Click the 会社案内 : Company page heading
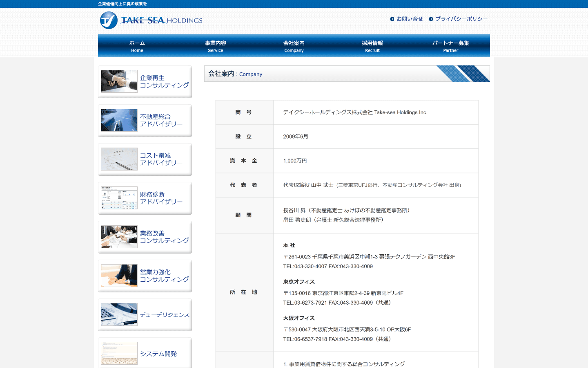588x368 pixels. [x=235, y=74]
